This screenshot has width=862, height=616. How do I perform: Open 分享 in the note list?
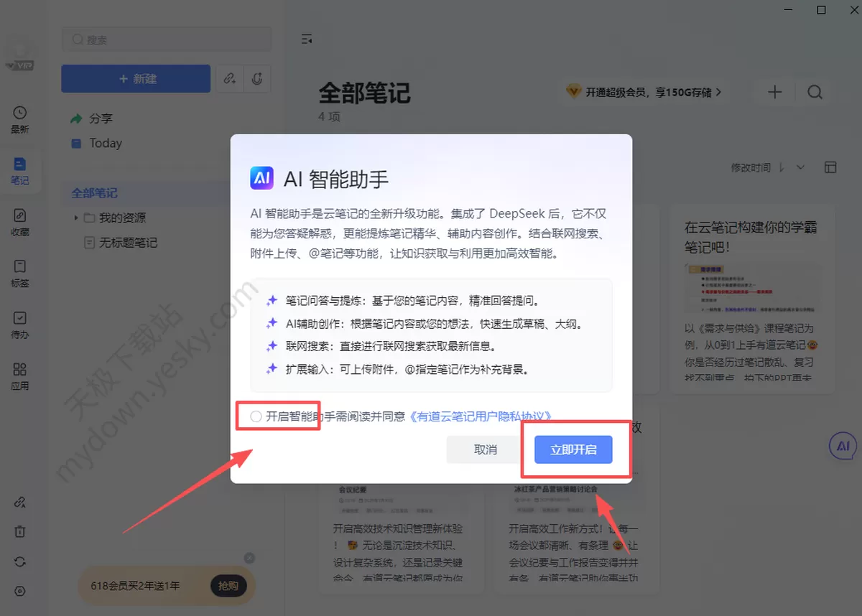point(91,118)
